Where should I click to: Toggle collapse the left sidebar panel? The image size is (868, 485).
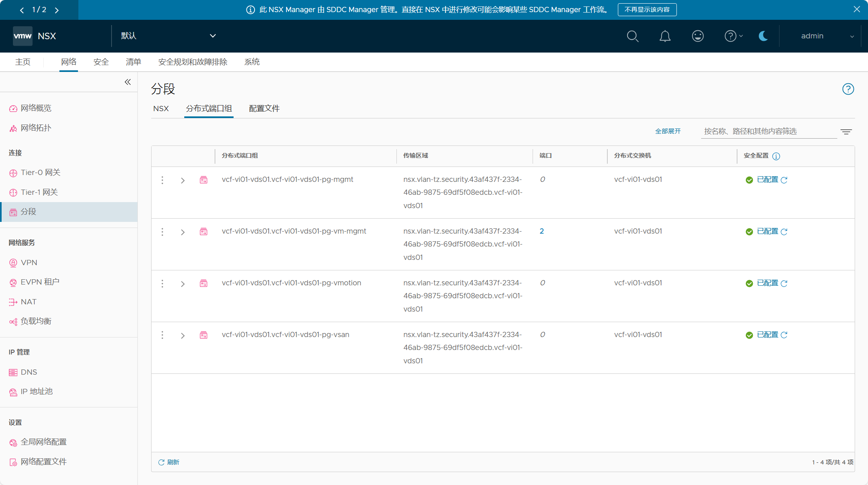(x=128, y=82)
